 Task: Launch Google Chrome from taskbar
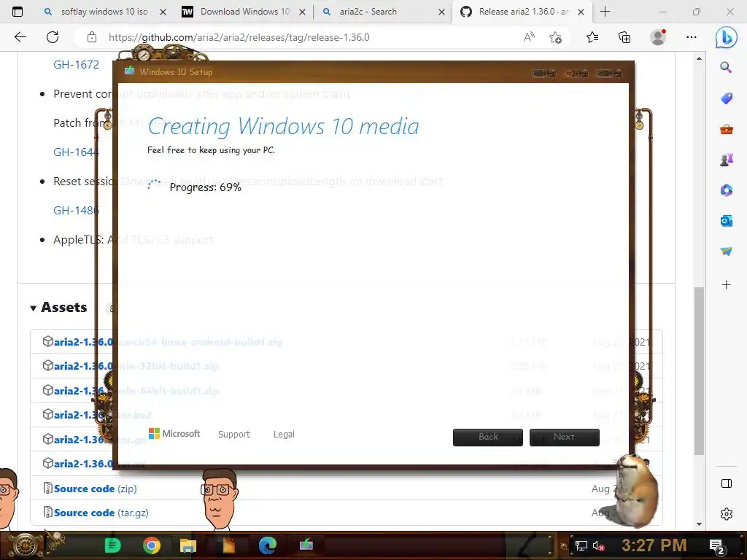(x=152, y=545)
